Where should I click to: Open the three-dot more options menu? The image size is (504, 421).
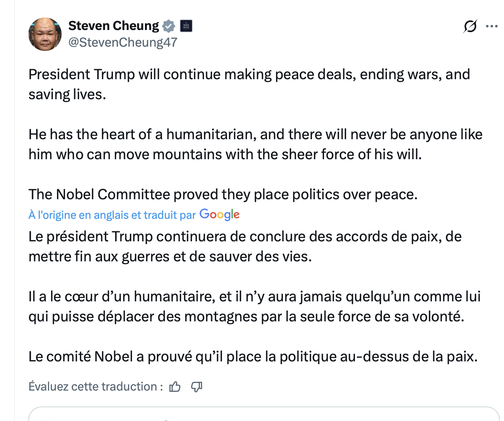coord(492,27)
